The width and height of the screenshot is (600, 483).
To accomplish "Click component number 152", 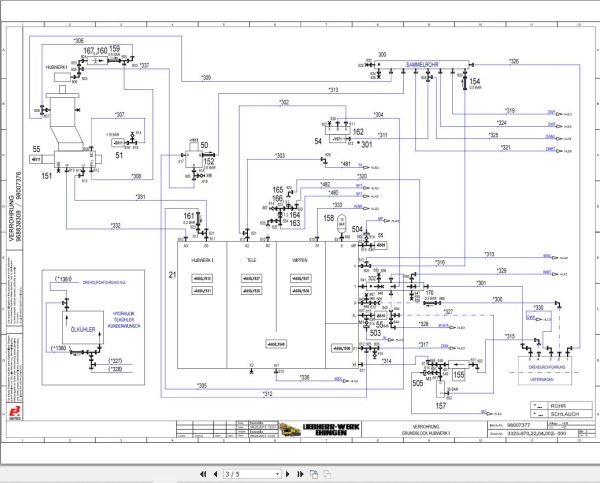I will (x=209, y=162).
